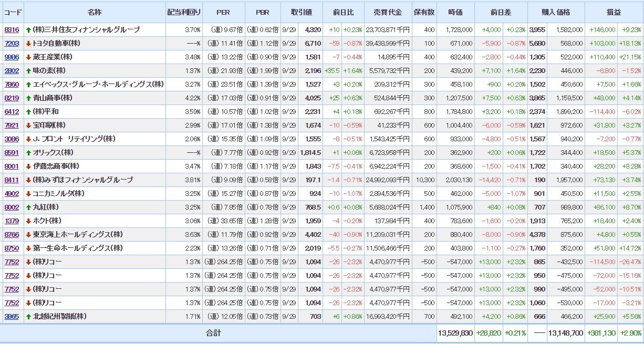Screen dimensions: 644x344
Task: Click the red down arrow next to ホクト
Action: 28,221
